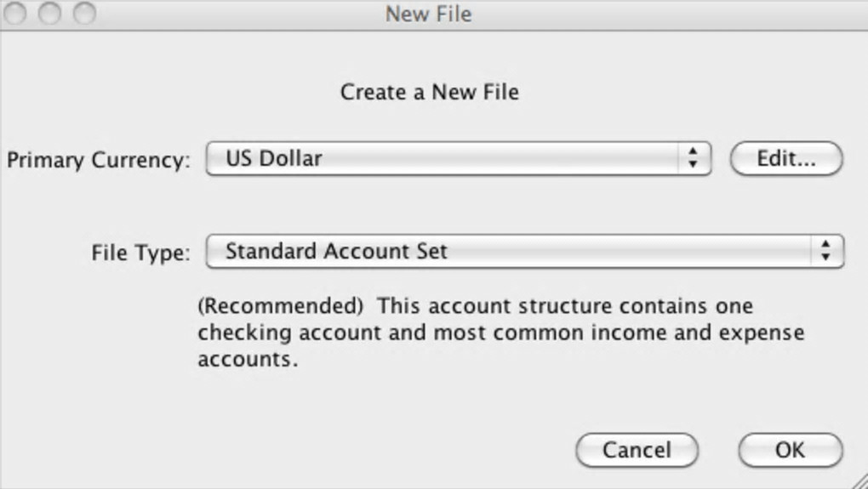Screen dimensions: 868x489
Task: Click the description's last line reading "accounts."
Action: tap(248, 360)
